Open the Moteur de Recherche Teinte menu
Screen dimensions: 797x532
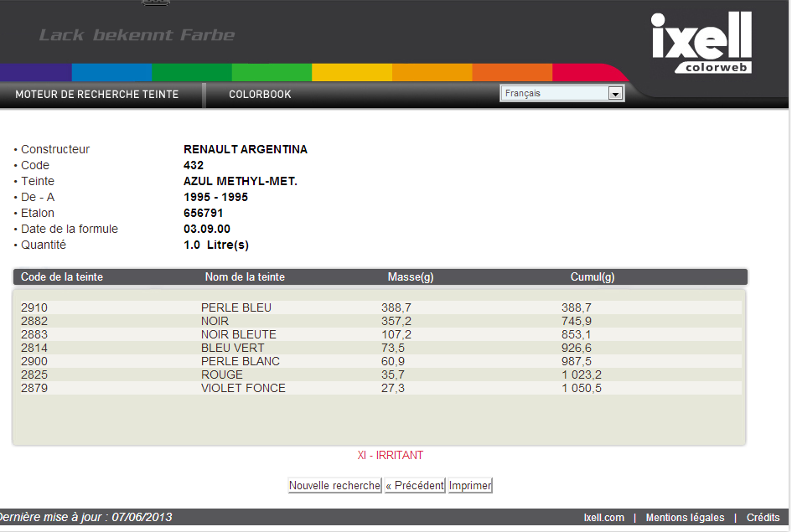[97, 95]
